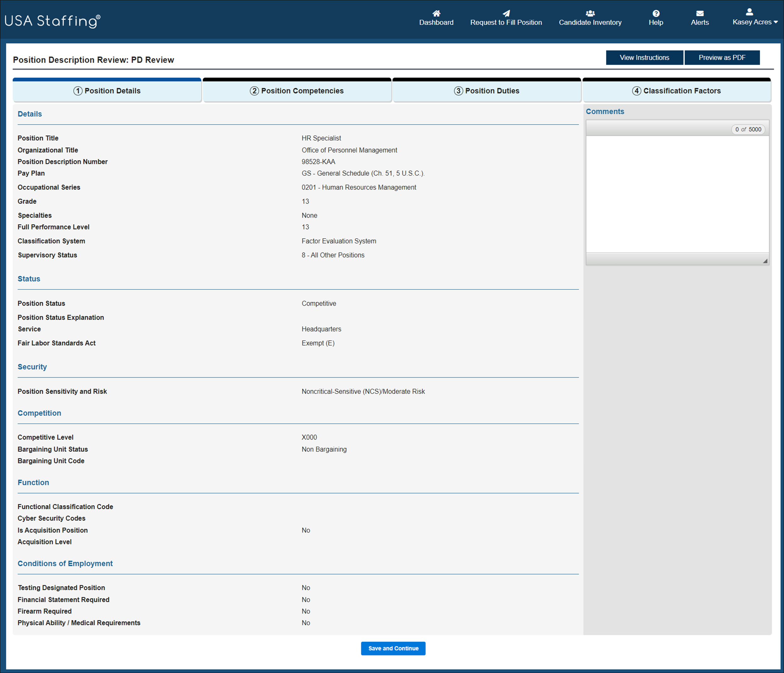Image resolution: width=784 pixels, height=673 pixels.
Task: Click the View Instructions button
Action: coord(644,57)
